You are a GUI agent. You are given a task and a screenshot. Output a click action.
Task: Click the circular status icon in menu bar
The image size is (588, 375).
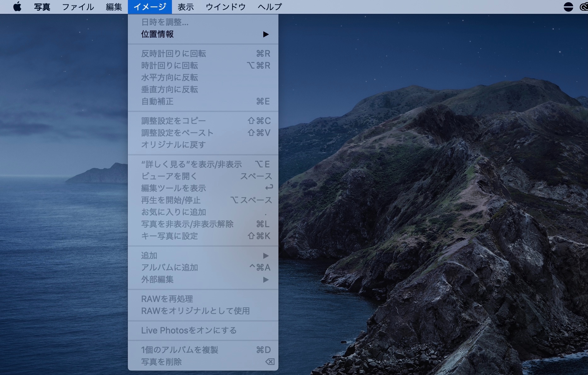point(568,7)
